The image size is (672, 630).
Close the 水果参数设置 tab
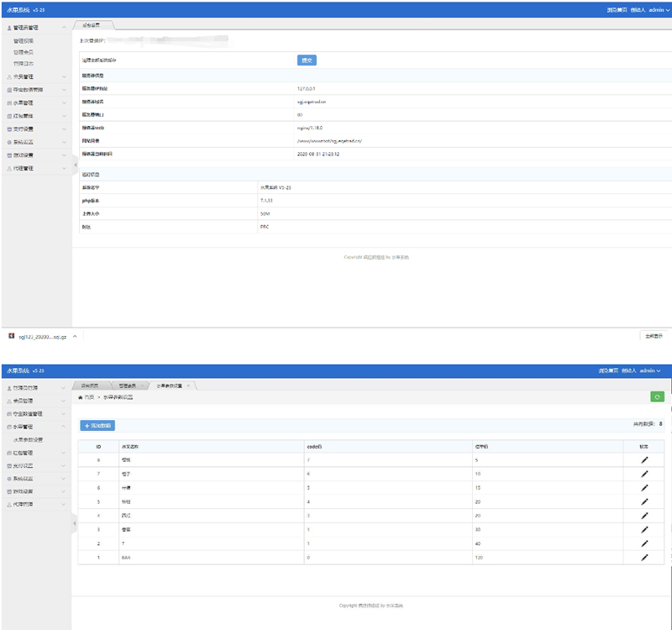click(188, 386)
